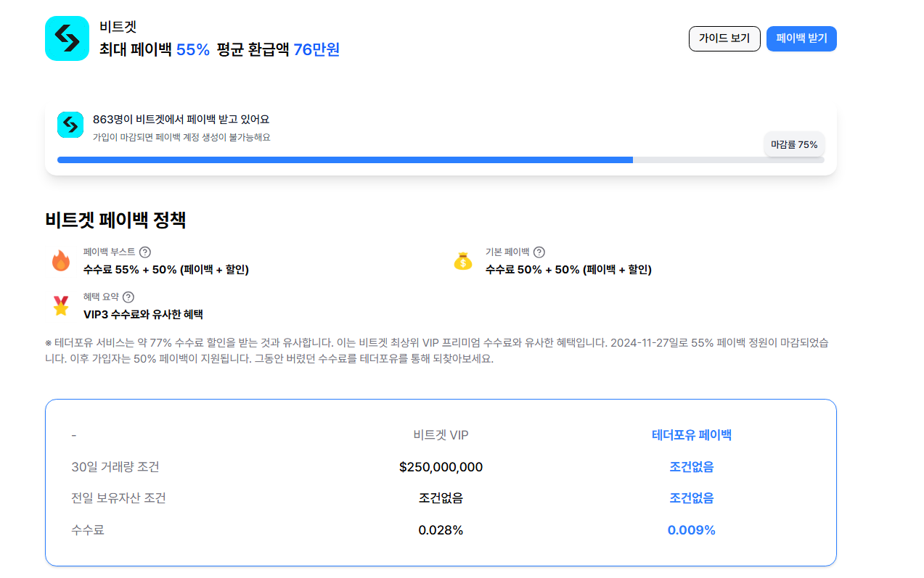Click the medal icon beside 혜택 요약
Screen dimensions: 924x578
(x=61, y=305)
